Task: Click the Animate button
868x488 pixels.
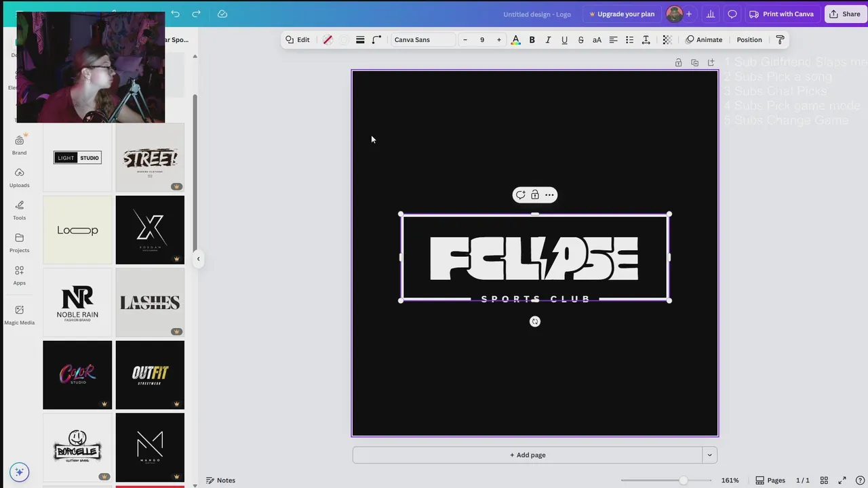Action: point(704,40)
